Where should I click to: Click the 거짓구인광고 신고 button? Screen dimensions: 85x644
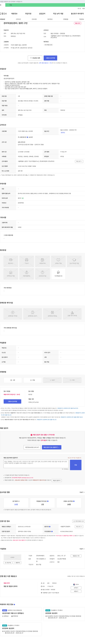point(79,521)
